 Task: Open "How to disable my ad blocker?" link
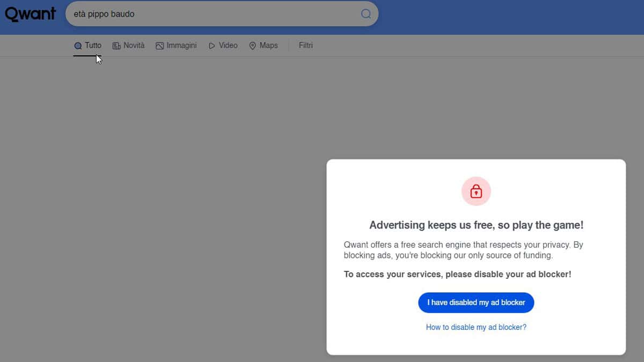[x=476, y=327]
